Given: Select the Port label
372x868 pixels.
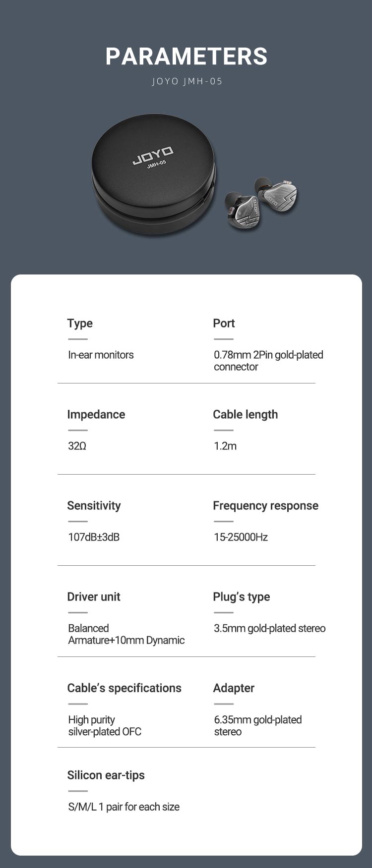Looking at the screenshot, I should click(224, 324).
